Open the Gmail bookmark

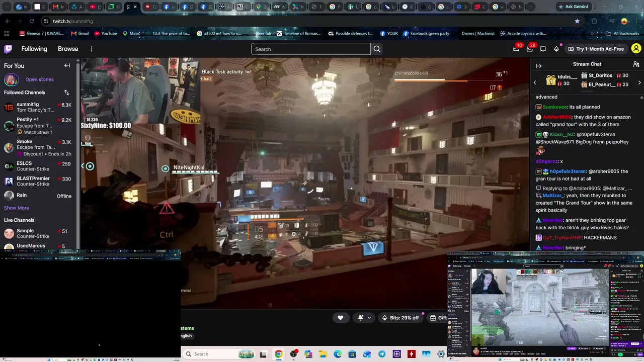tap(80, 34)
